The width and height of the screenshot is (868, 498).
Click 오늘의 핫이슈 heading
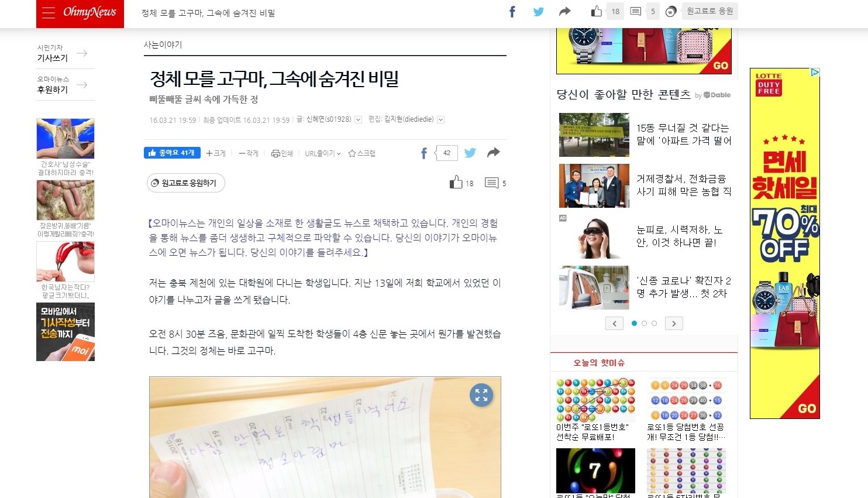click(x=599, y=363)
